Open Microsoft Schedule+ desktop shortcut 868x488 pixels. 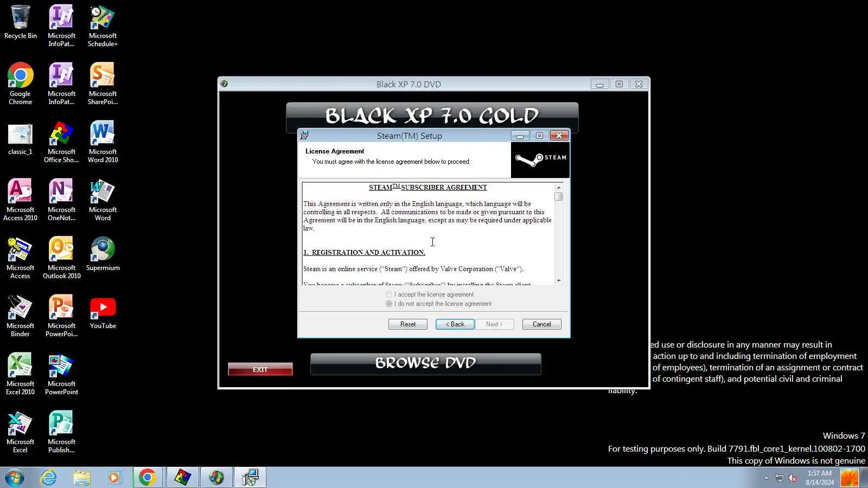pyautogui.click(x=103, y=25)
